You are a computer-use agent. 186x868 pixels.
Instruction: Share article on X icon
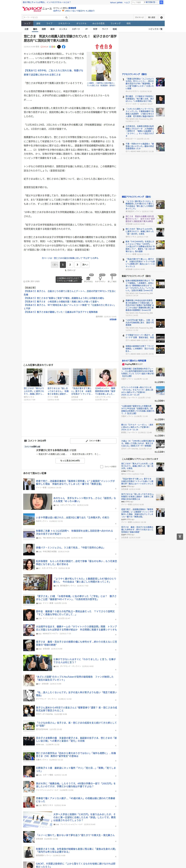pos(59,47)
